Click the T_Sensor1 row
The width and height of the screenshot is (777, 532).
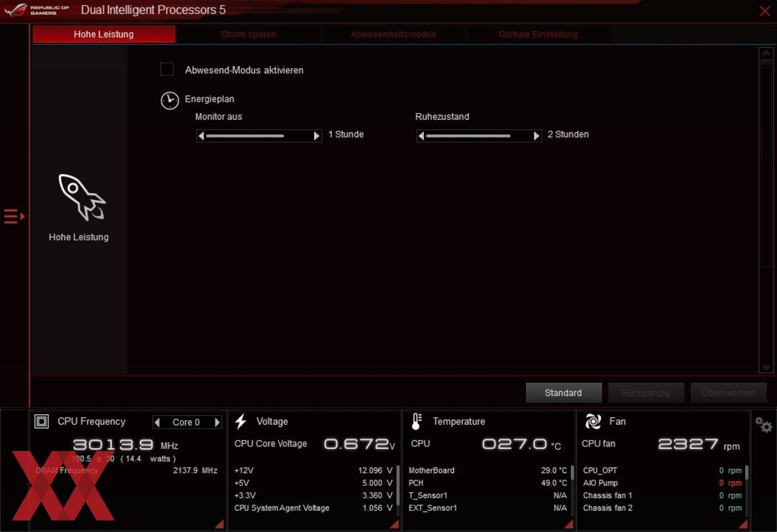(x=488, y=495)
